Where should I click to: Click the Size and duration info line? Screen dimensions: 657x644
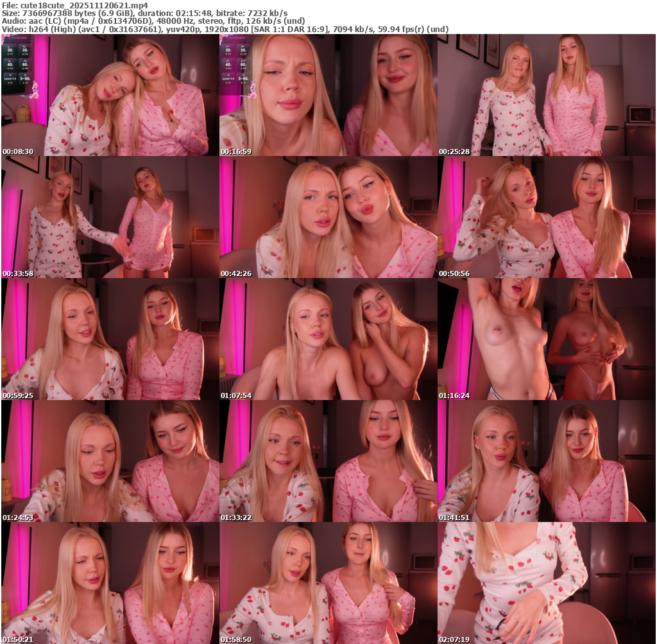point(144,13)
